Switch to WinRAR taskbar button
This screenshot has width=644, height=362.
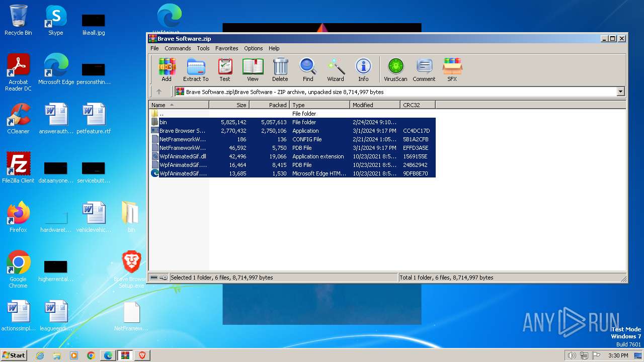(x=125, y=355)
